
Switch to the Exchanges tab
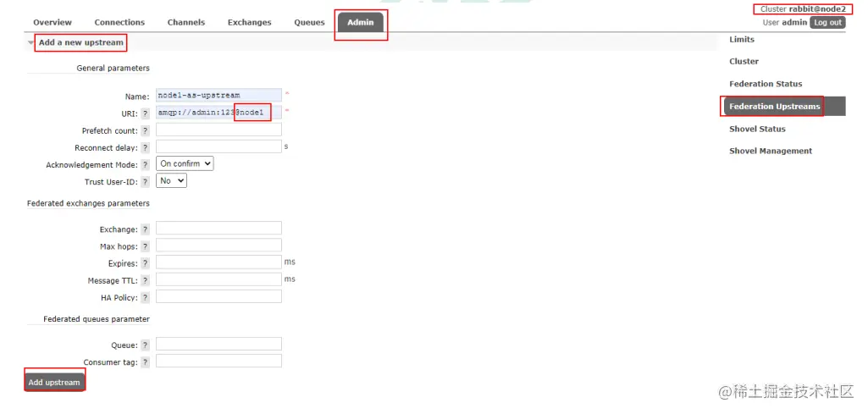[x=250, y=22]
